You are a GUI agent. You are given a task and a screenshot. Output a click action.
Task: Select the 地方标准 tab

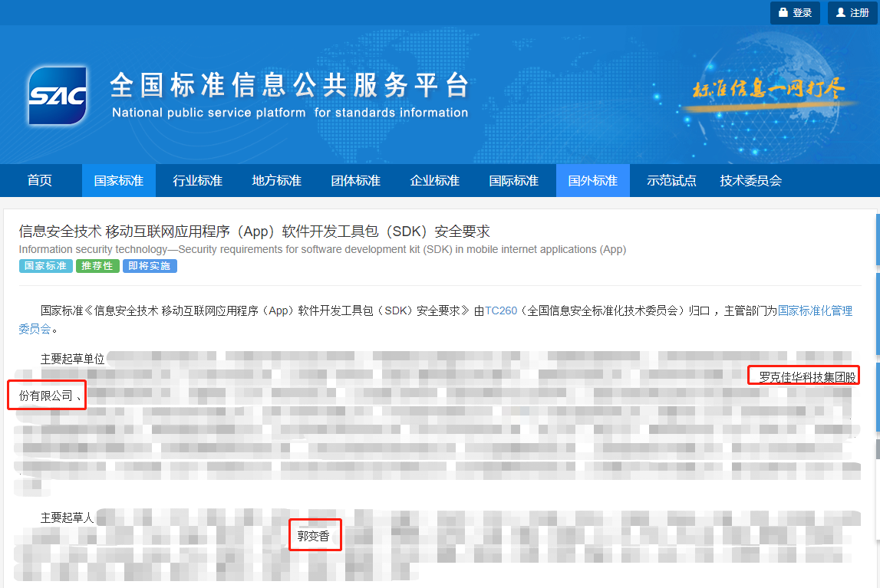(276, 180)
